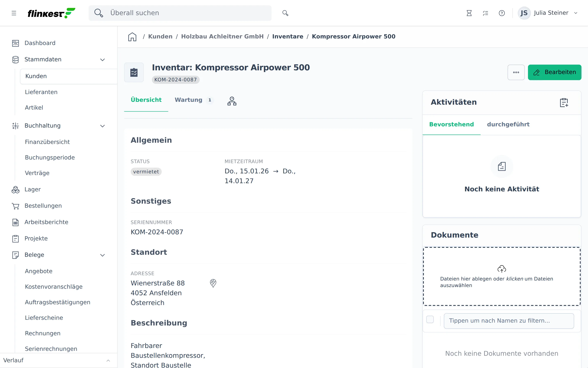Open the task checklist icon
588x368 pixels.
[486, 13]
